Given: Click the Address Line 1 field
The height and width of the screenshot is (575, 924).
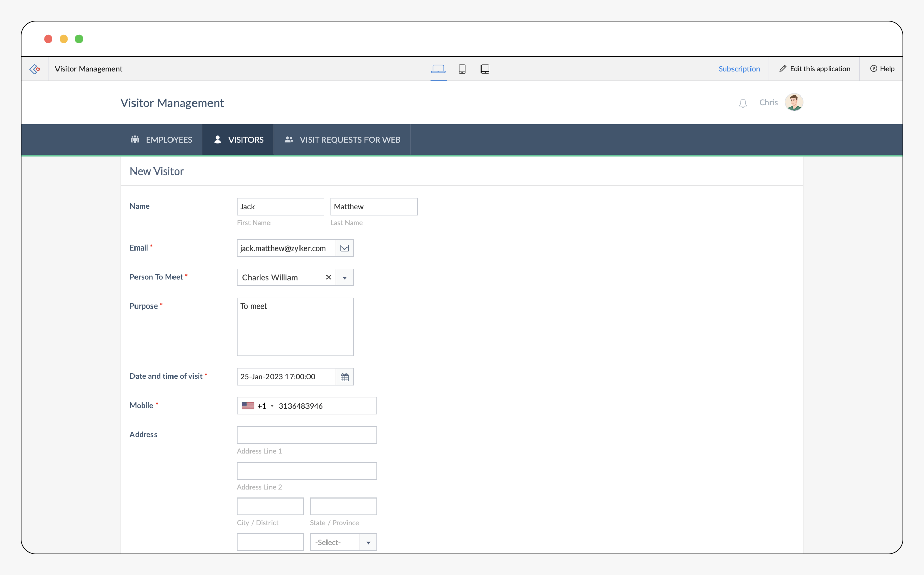Looking at the screenshot, I should coord(306,435).
